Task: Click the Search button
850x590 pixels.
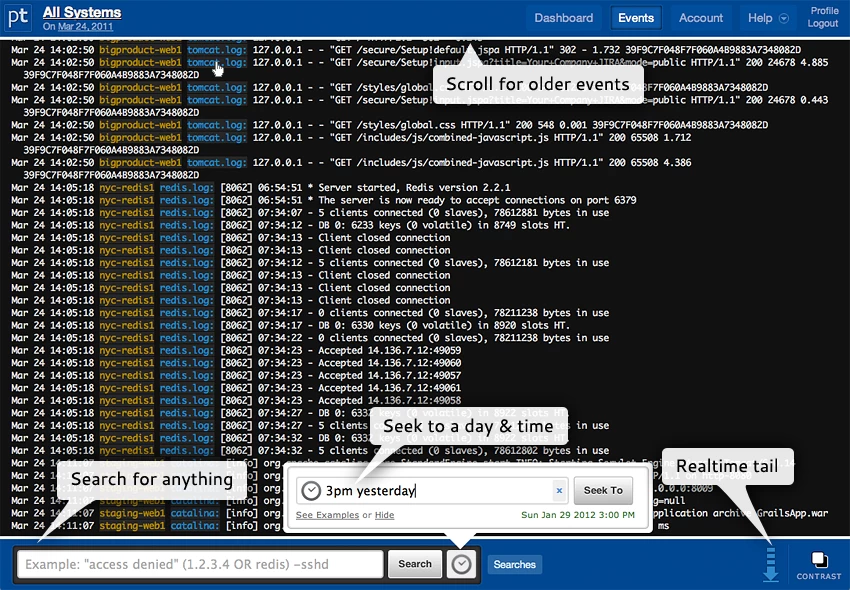Action: click(415, 564)
